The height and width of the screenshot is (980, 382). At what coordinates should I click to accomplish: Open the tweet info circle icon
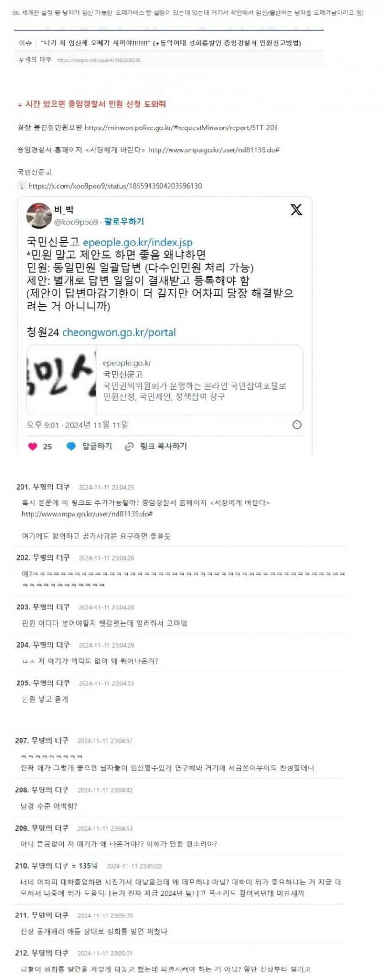pos(297,425)
